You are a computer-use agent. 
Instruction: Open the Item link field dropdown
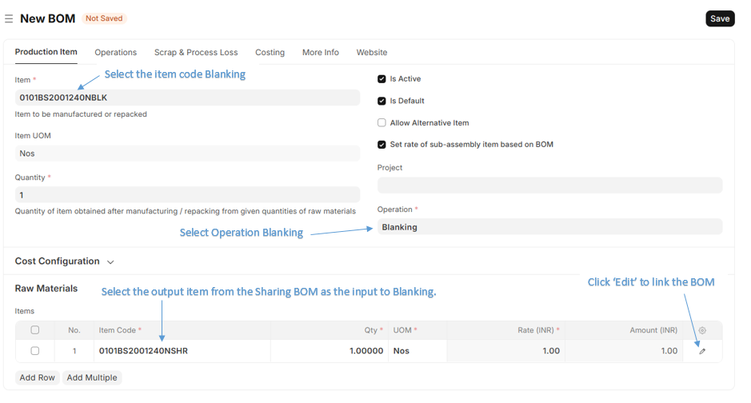coord(187,98)
